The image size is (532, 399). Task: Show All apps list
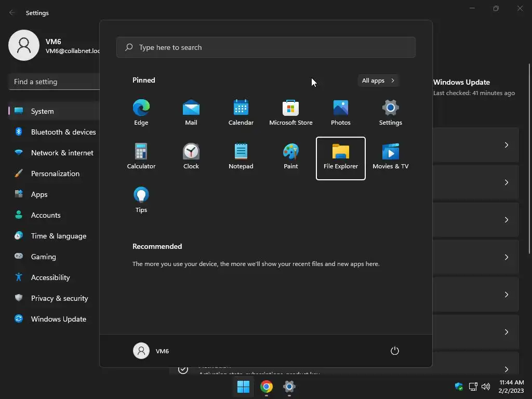tap(378, 81)
